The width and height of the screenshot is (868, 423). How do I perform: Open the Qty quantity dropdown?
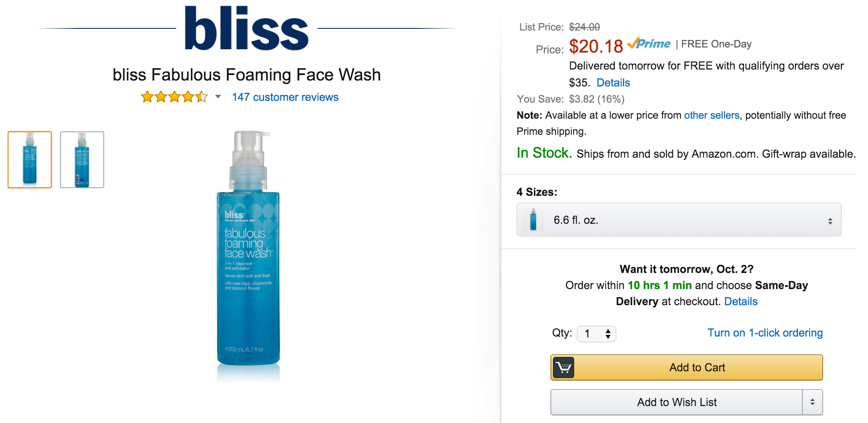(596, 334)
